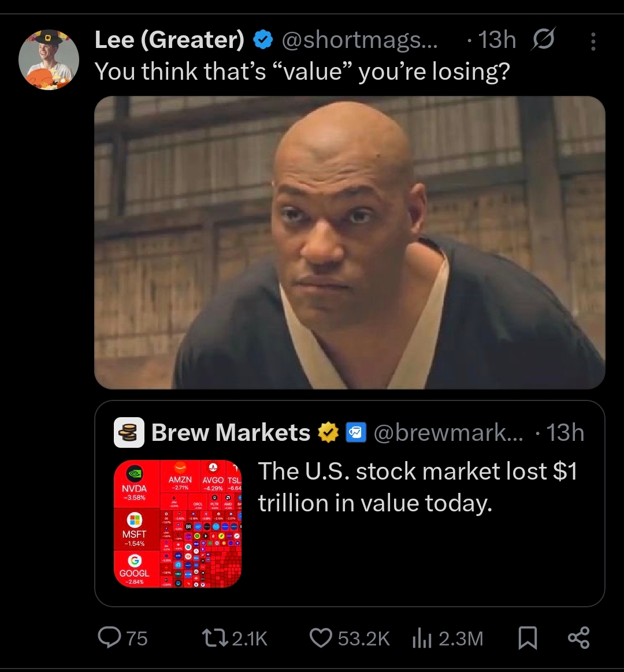
Task: Click the blue affiliate badge beside Brew Markets
Action: pyautogui.click(x=354, y=433)
